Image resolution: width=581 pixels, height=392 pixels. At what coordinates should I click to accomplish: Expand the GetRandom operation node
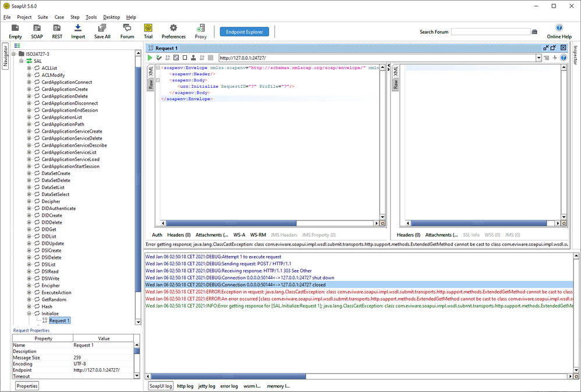tap(29, 300)
